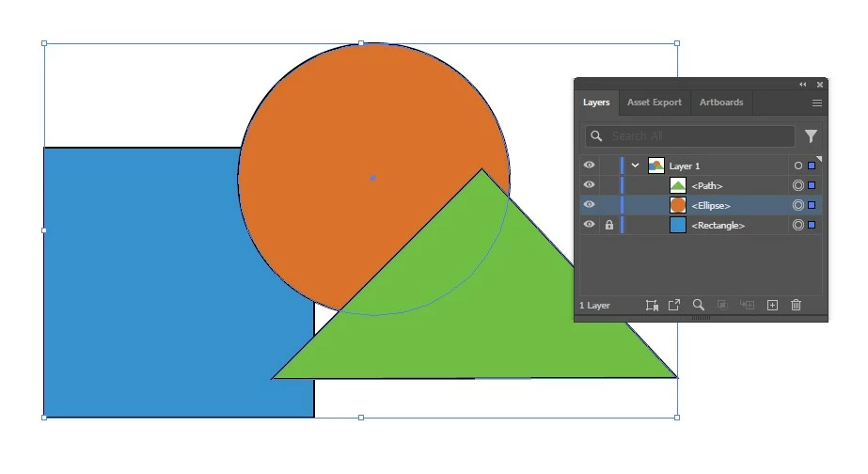868x474 pixels.
Task: Click the circle's center point marker
Action: point(373,178)
